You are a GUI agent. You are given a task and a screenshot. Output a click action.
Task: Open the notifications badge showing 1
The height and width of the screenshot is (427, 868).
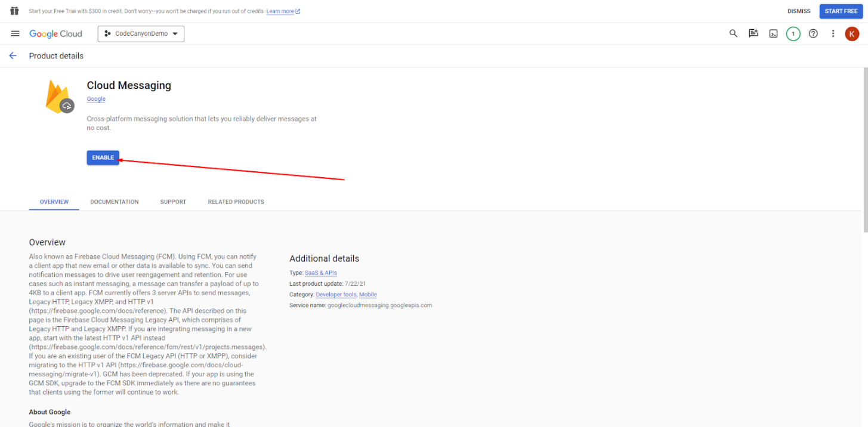pyautogui.click(x=793, y=34)
